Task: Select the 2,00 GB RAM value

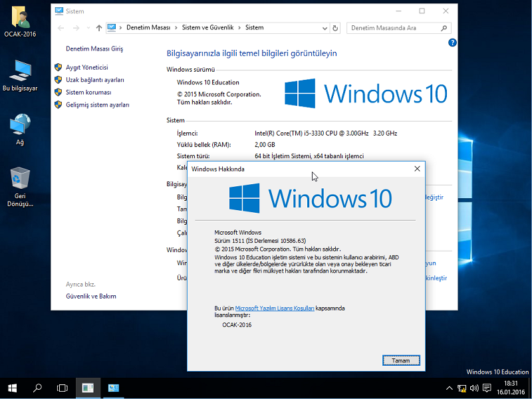Action: (265, 145)
